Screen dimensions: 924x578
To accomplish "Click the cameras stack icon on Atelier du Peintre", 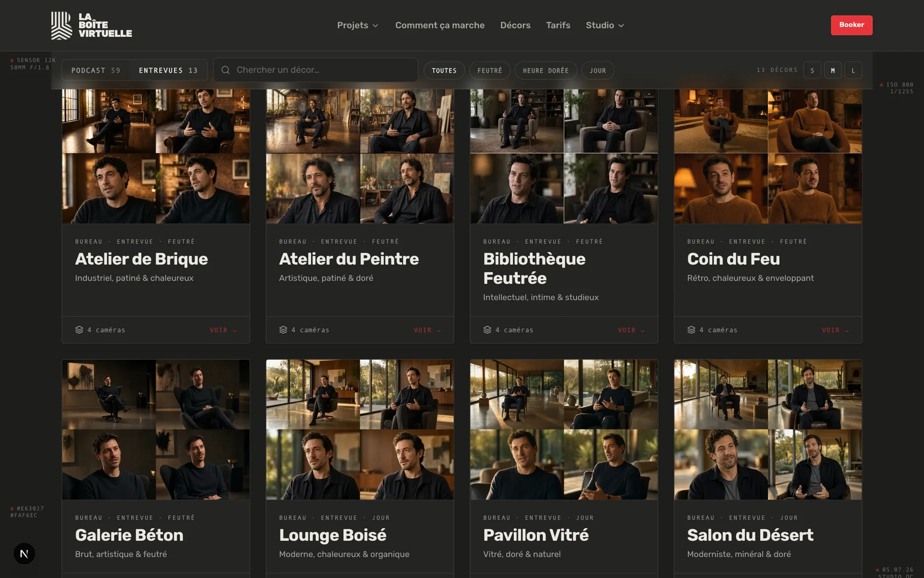I will click(283, 330).
